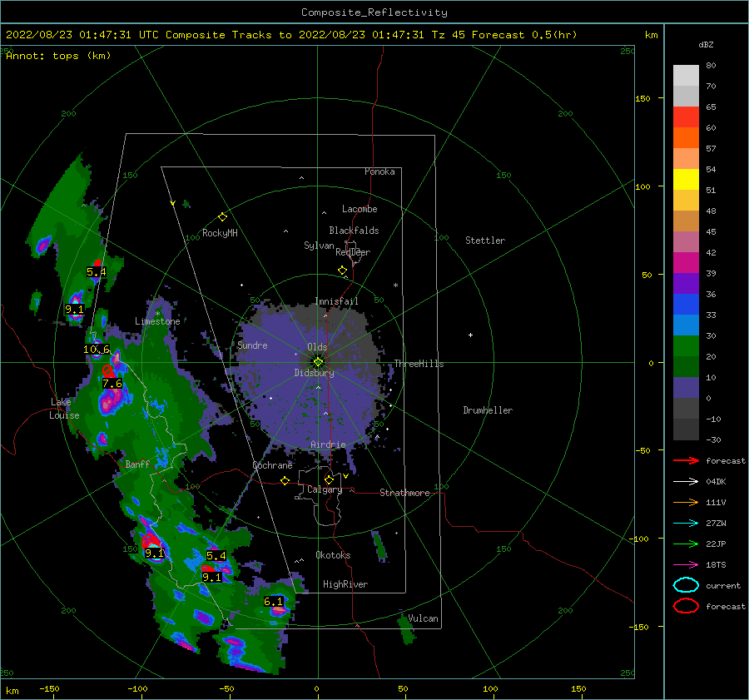Click the yellow diamond marker near Cochrane
Image resolution: width=749 pixels, height=700 pixels.
(285, 480)
